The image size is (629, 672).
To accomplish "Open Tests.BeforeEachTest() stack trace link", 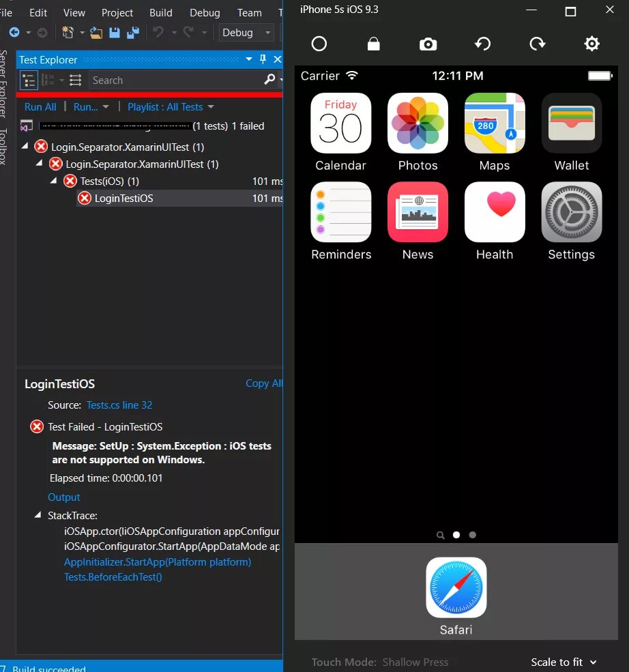I will click(x=113, y=577).
